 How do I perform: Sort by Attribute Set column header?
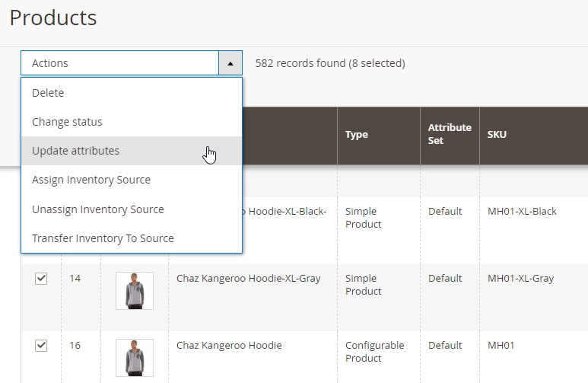point(450,134)
